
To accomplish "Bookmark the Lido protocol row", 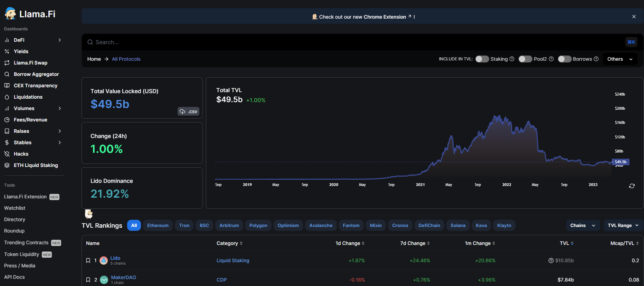I will click(88, 260).
